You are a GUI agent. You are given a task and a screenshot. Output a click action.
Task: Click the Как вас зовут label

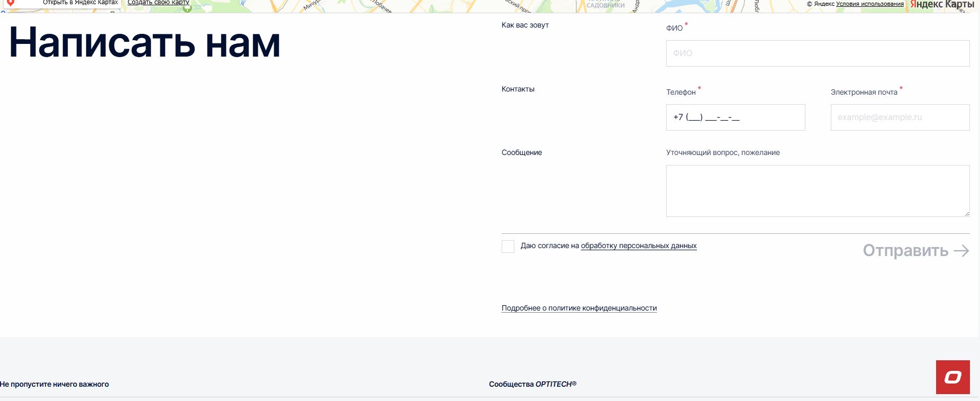tap(525, 25)
